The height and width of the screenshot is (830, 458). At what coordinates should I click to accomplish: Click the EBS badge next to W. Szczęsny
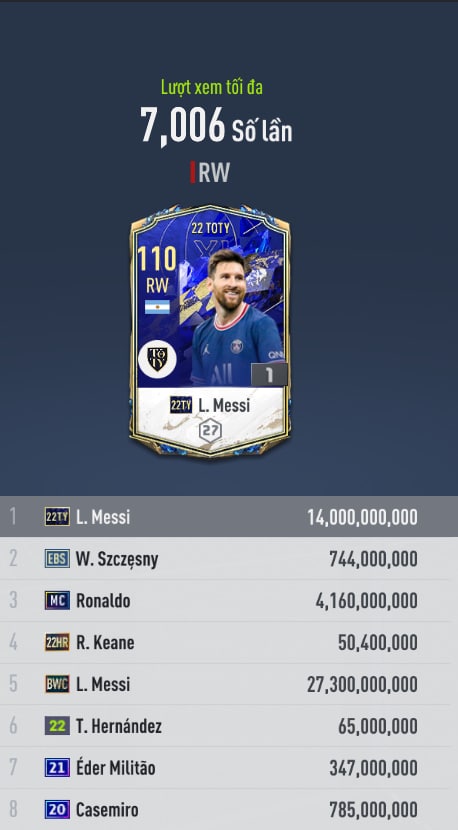57,558
